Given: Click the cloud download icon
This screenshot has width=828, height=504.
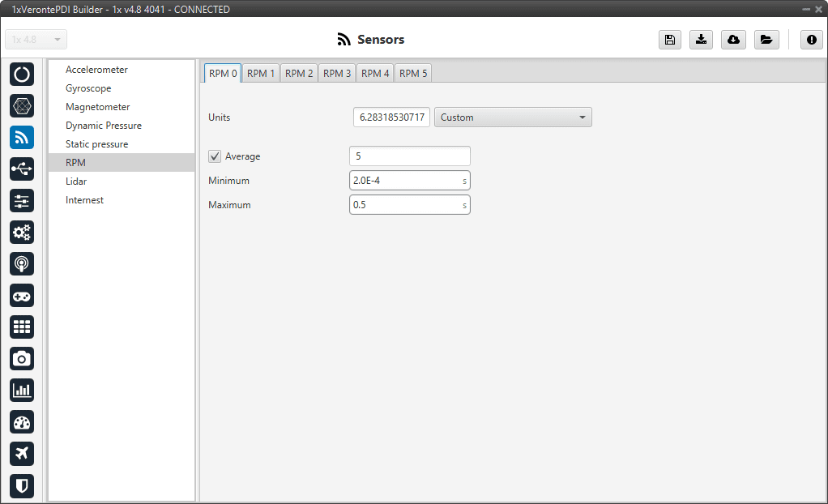Looking at the screenshot, I should (733, 40).
